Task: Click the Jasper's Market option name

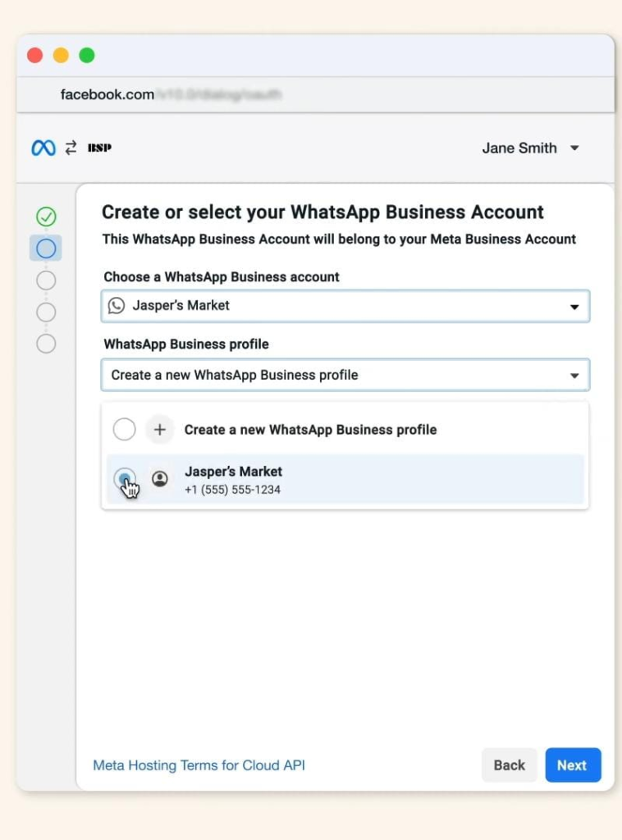Action: coord(233,472)
